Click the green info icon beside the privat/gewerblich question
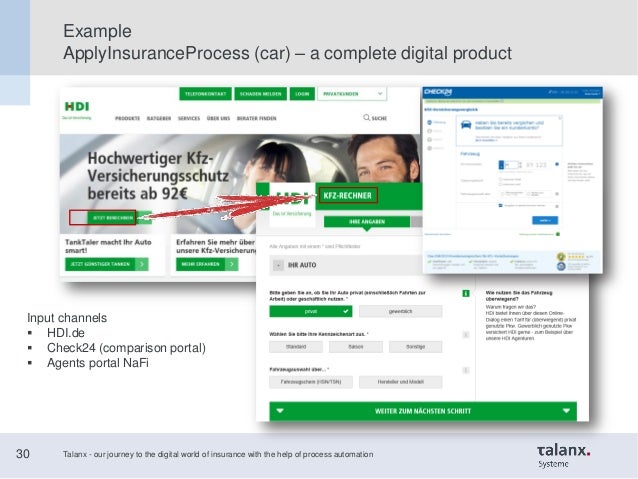The height and width of the screenshot is (479, 638). (466, 293)
